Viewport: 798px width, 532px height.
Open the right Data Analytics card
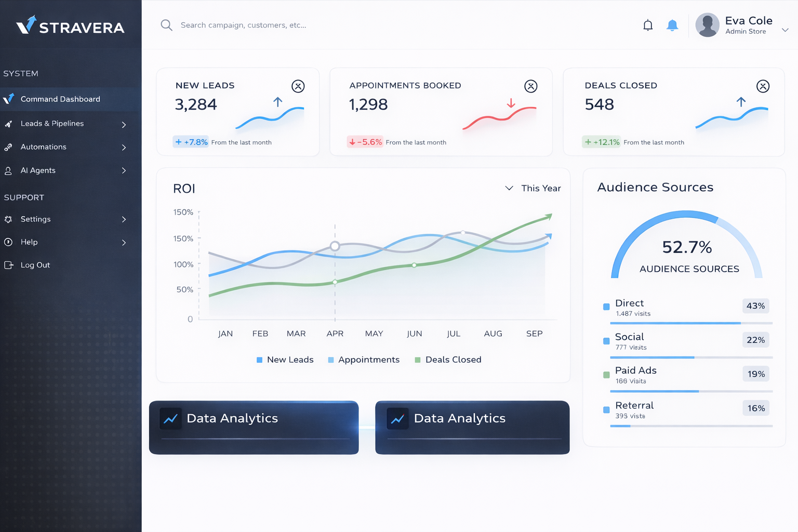point(472,428)
